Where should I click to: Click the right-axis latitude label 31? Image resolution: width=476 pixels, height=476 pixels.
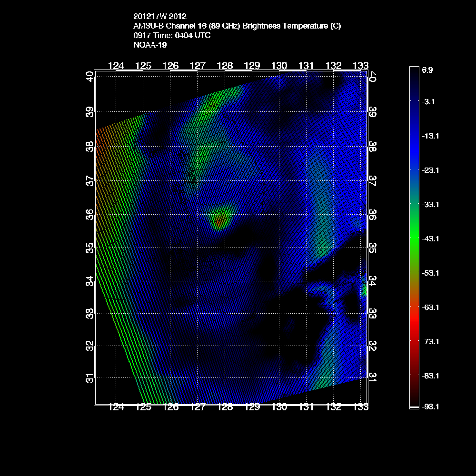(373, 377)
